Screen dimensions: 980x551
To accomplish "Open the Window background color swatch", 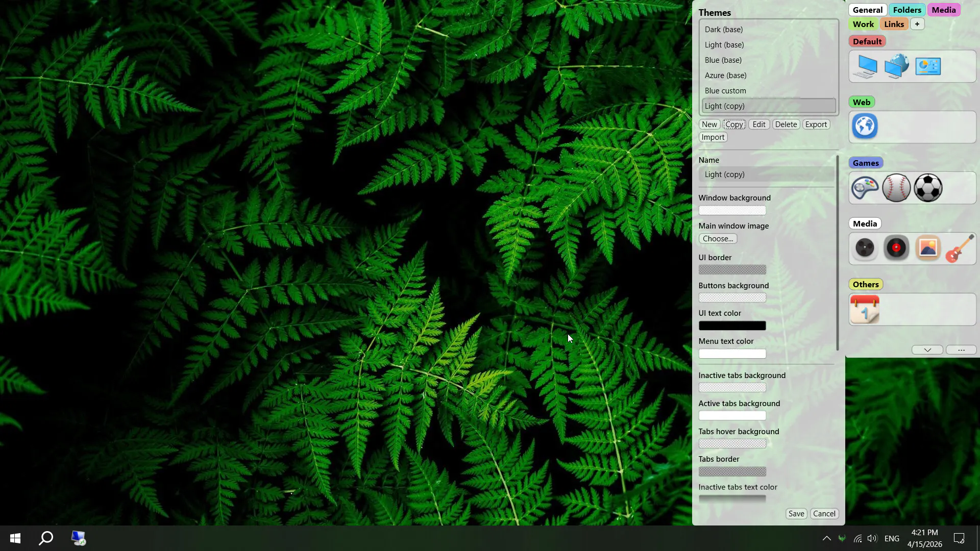I will (732, 211).
